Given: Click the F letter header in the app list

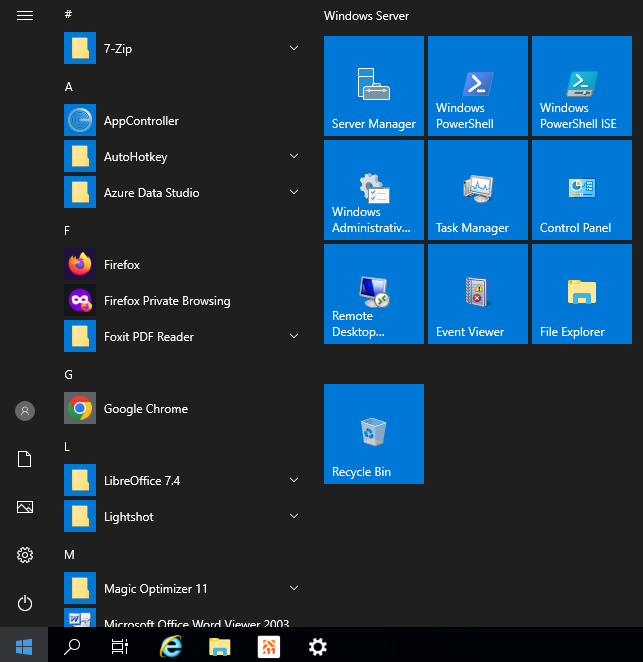Looking at the screenshot, I should coord(67,231).
